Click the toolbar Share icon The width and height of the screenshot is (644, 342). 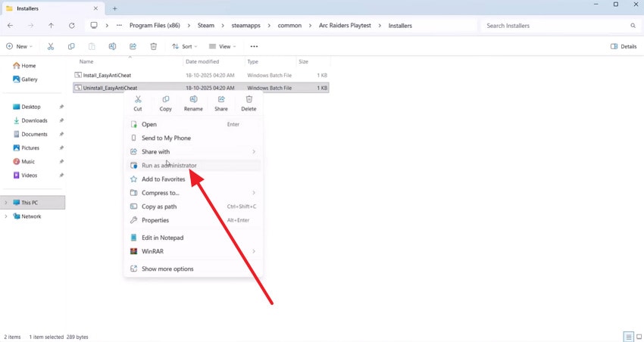[x=133, y=46]
